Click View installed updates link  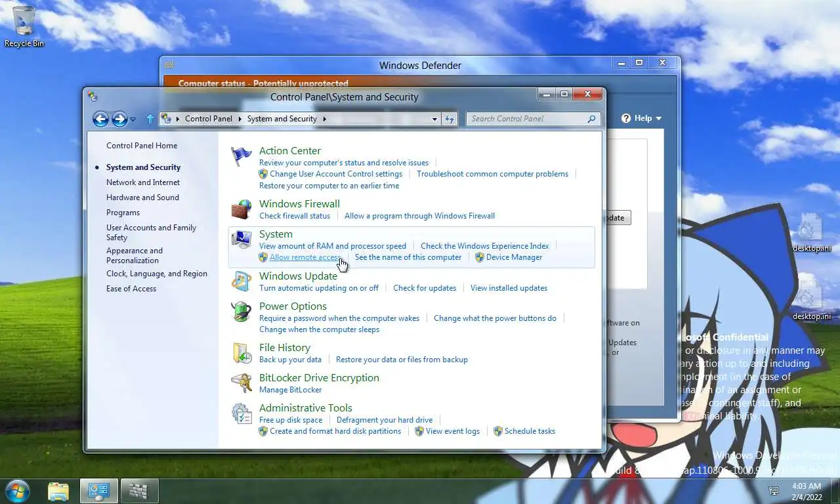(509, 288)
